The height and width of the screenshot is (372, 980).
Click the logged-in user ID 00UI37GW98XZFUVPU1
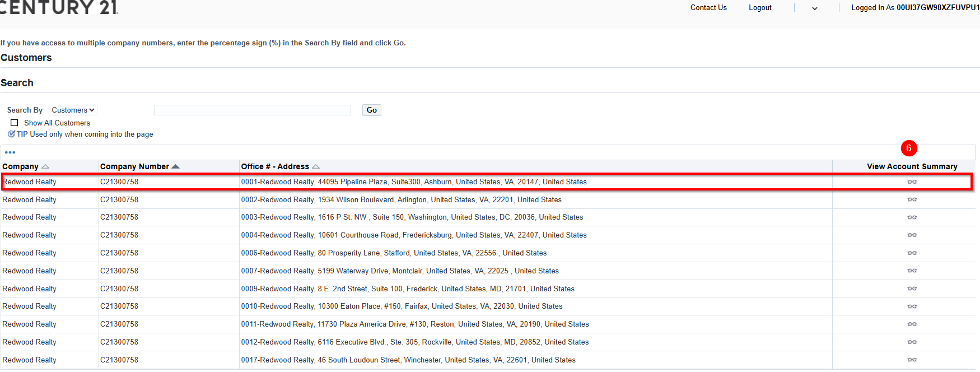coord(938,8)
